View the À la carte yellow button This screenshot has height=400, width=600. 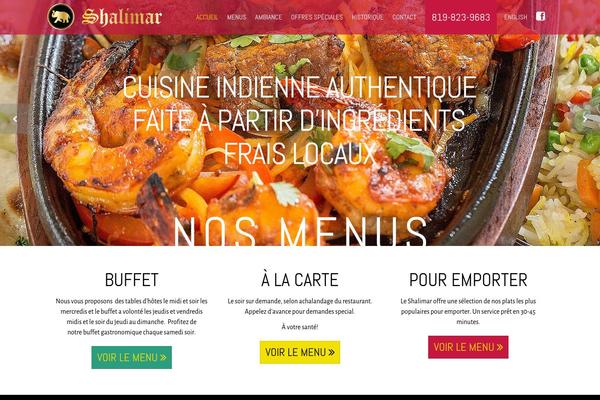300,352
